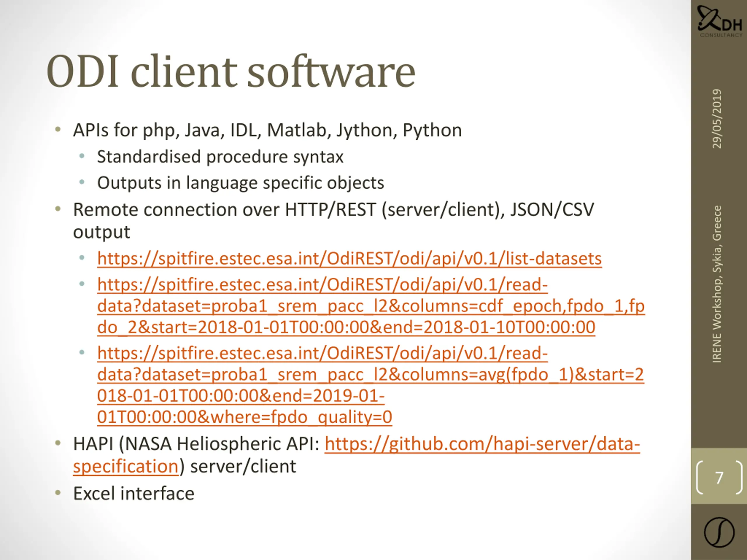The image size is (747, 560).
Task: Click the 'Remote connection over HTTP/REST' bullet
Action: click(333, 221)
